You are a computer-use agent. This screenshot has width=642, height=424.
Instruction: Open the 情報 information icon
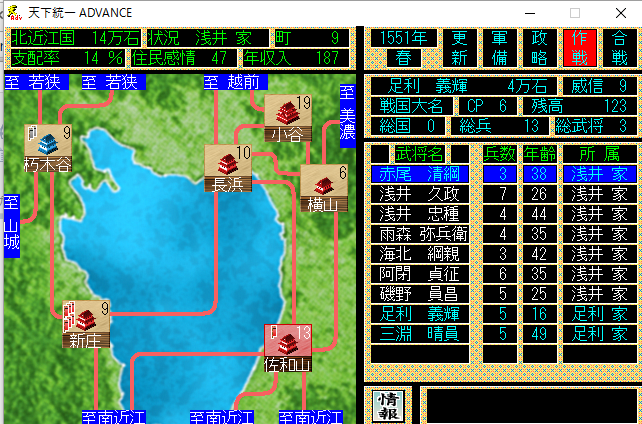point(388,406)
